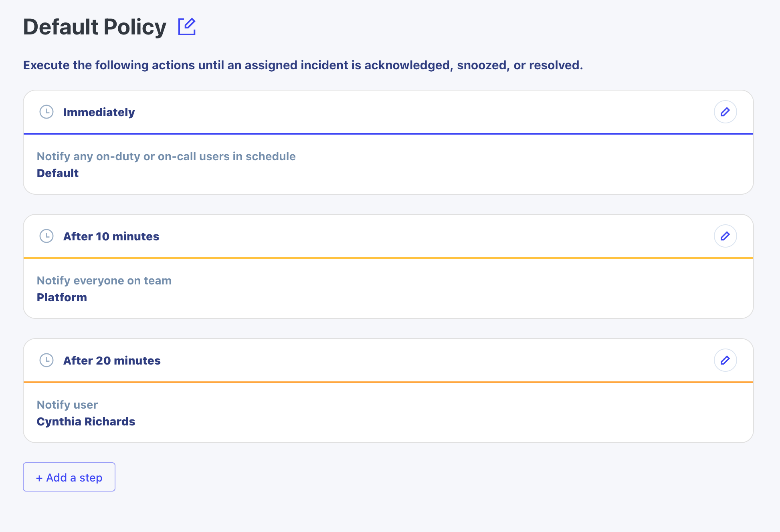The width and height of the screenshot is (780, 532).
Task: Open the Default schedule name
Action: coord(58,173)
